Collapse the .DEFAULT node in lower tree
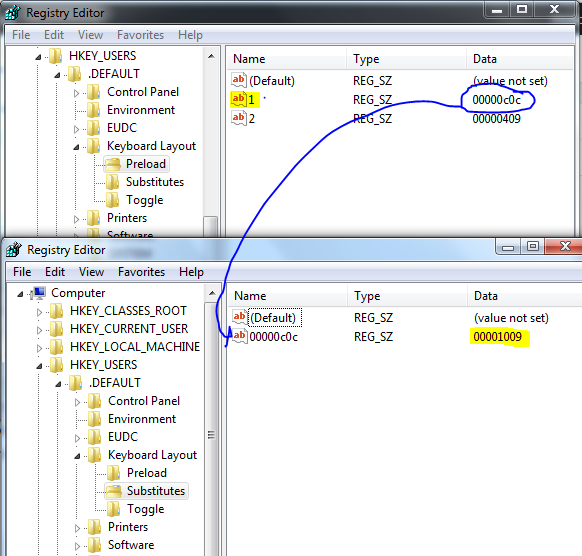582x556 pixels. pos(58,384)
